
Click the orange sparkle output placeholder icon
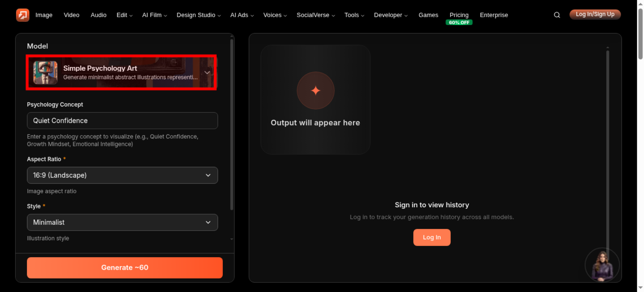pyautogui.click(x=316, y=91)
